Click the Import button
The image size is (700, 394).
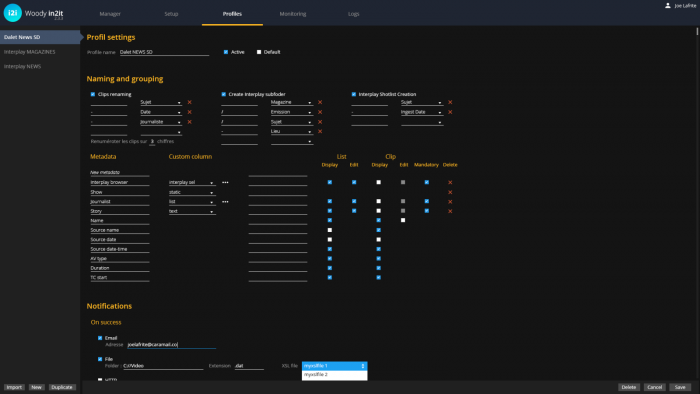(x=14, y=387)
